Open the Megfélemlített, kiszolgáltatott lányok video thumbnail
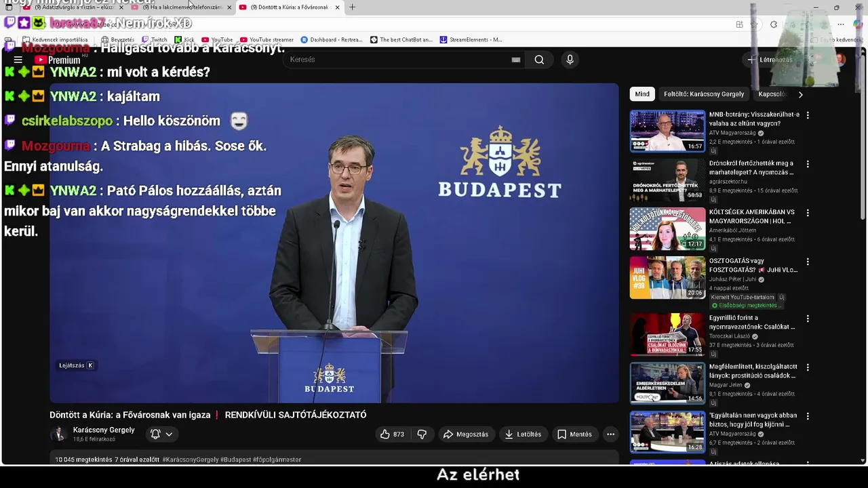 (x=667, y=383)
